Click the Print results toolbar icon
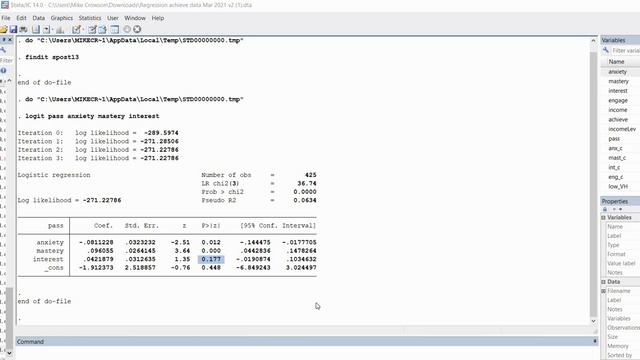The width and height of the screenshot is (640, 360). pos(23,29)
